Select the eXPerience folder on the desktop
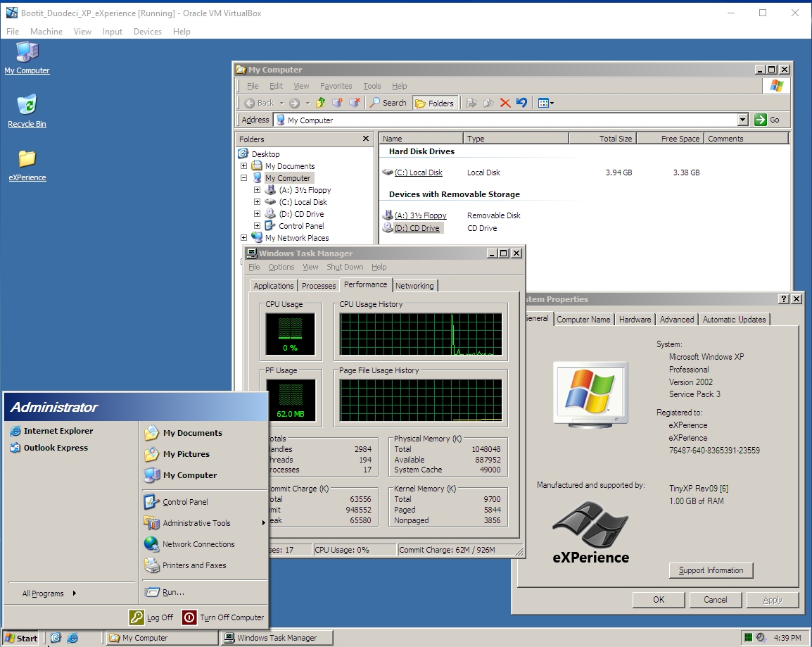This screenshot has width=812, height=647. pos(27,165)
